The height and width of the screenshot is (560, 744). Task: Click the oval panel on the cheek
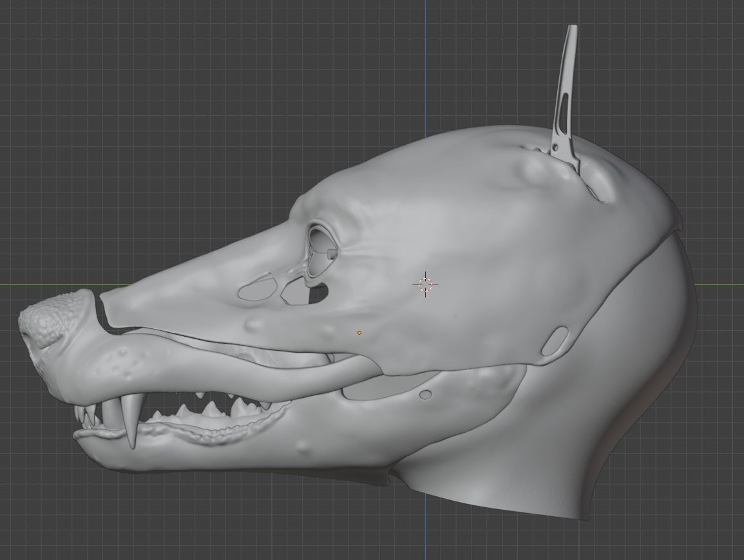click(x=554, y=339)
